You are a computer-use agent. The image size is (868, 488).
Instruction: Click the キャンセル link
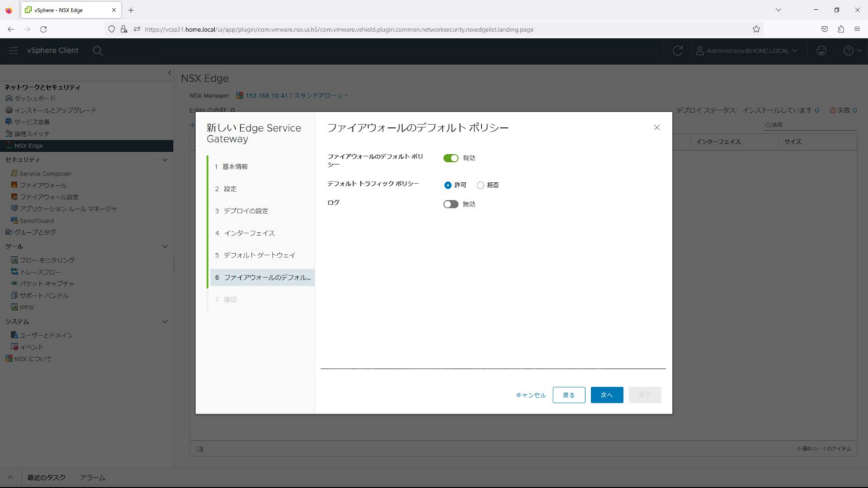coord(531,395)
